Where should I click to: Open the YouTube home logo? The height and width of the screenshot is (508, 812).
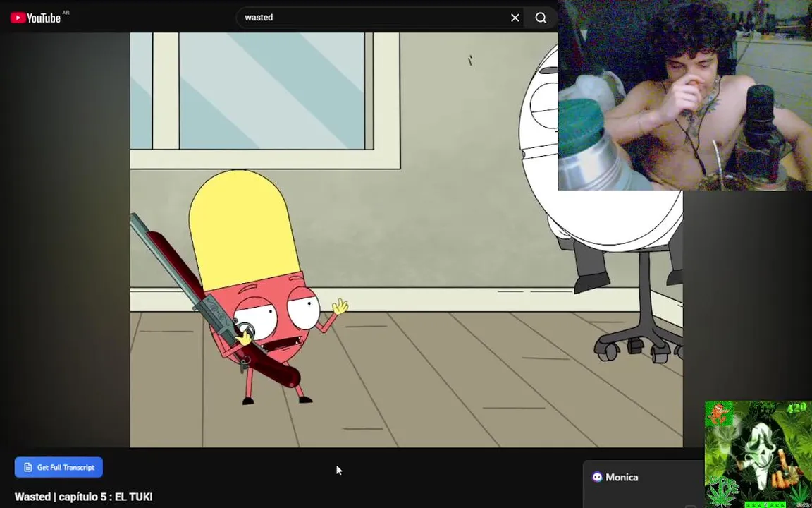coord(36,18)
